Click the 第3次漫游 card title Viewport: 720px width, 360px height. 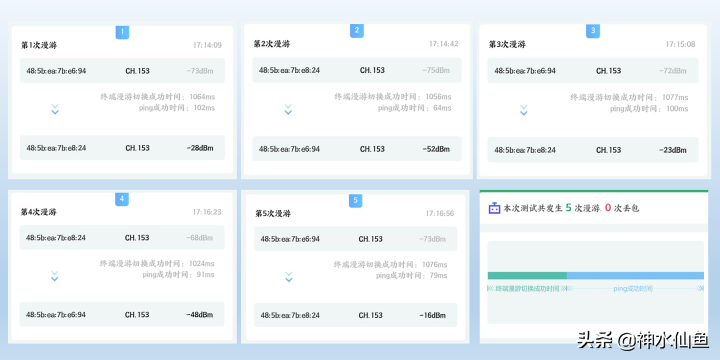click(507, 44)
